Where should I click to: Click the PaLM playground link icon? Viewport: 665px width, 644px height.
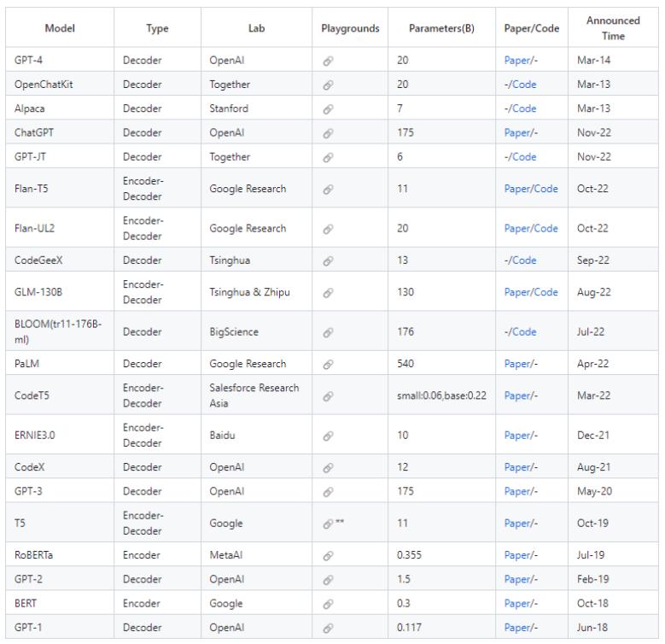327,364
